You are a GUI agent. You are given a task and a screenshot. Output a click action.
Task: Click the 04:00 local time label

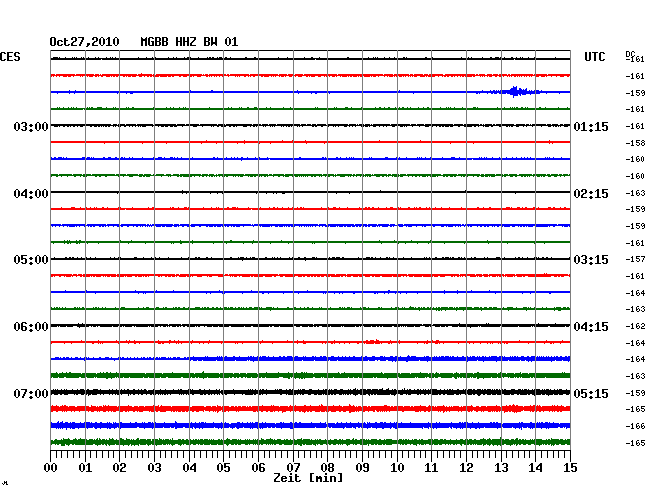[x=31, y=194]
